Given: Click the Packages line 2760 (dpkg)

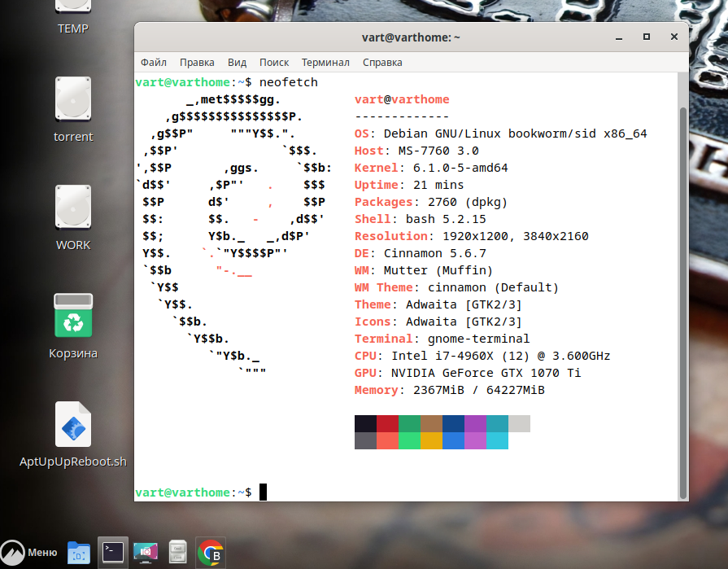Looking at the screenshot, I should click(x=431, y=202).
